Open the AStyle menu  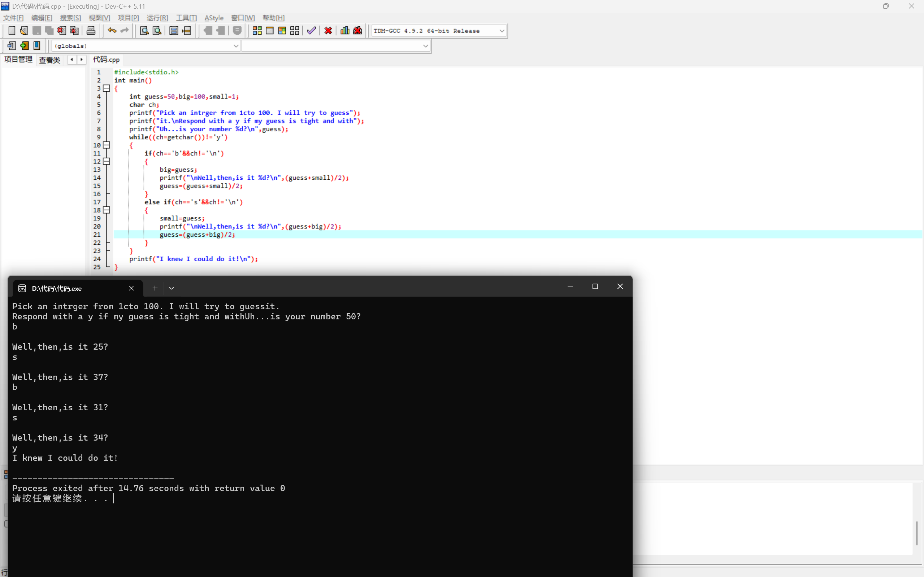coord(214,18)
